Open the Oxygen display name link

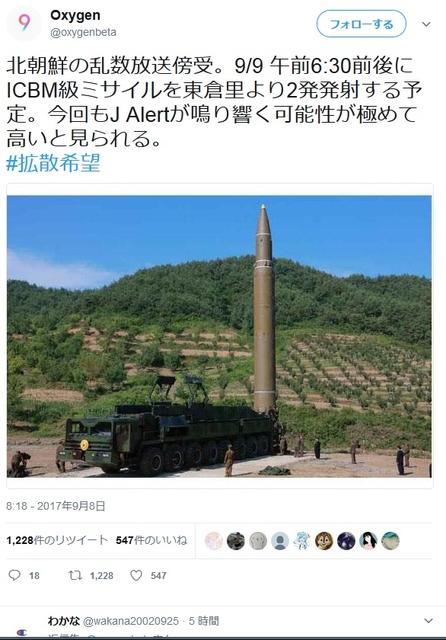[x=75, y=16]
